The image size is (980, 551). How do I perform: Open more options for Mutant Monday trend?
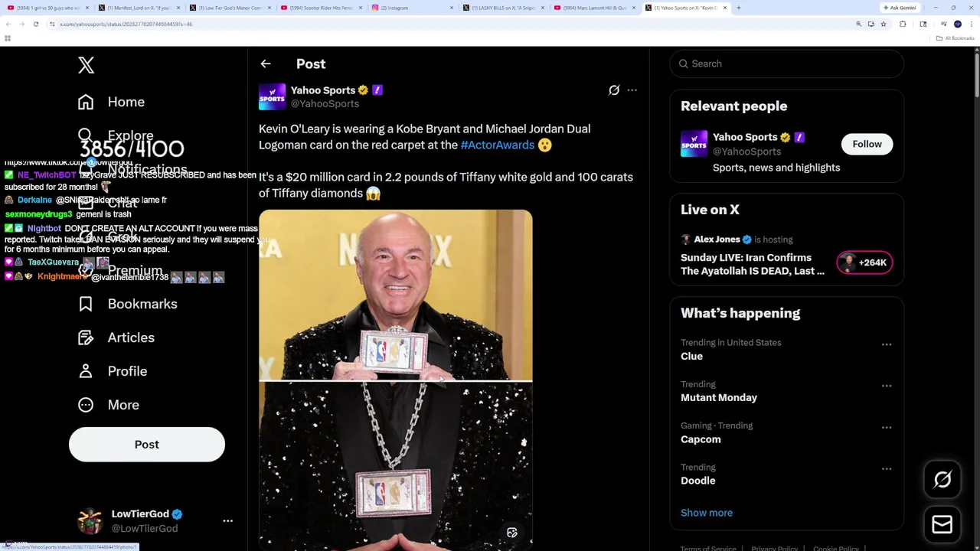click(887, 386)
